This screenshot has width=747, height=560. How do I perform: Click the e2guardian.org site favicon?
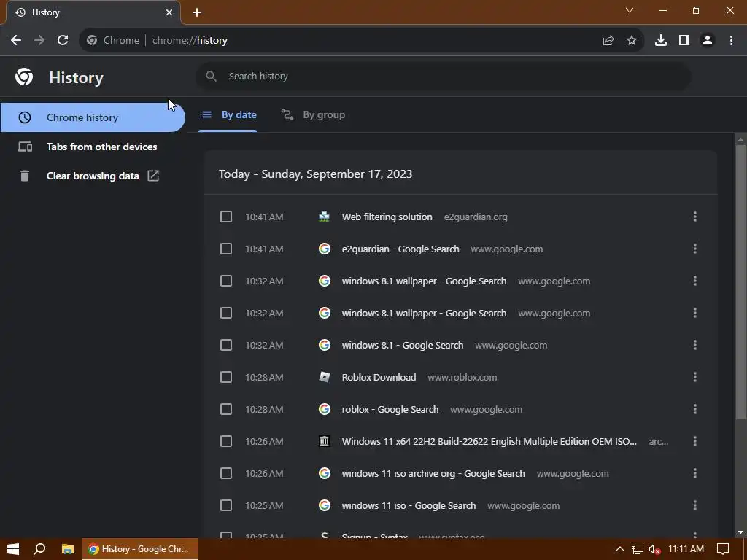(x=325, y=217)
